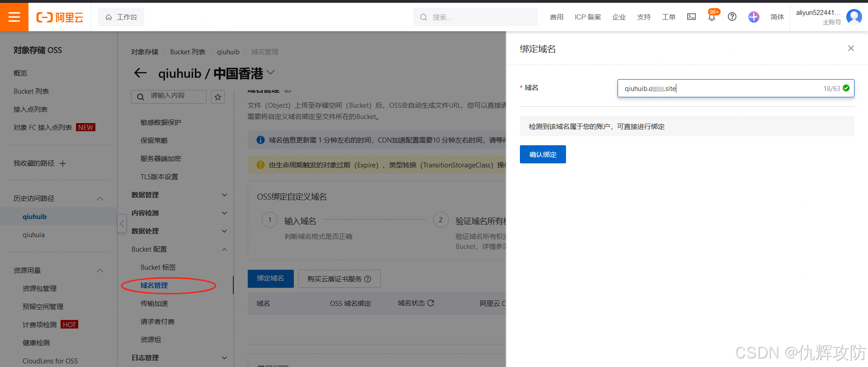The width and height of the screenshot is (868, 367).
Task: Launch Cloud Shell terminal icon
Action: (x=691, y=17)
